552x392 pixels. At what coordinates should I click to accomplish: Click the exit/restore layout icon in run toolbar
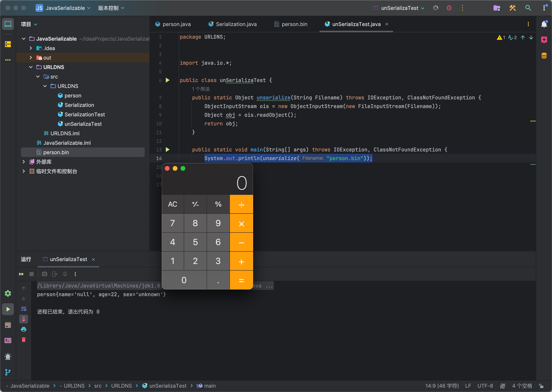tap(55, 274)
